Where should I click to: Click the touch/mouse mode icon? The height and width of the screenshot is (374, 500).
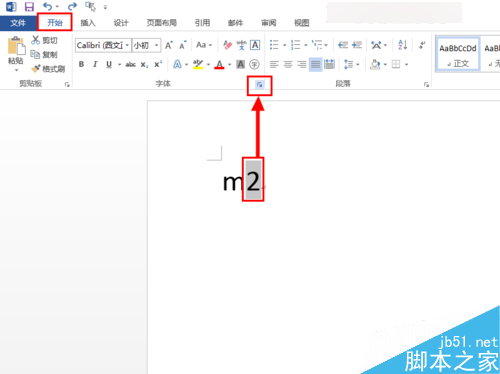point(90,6)
